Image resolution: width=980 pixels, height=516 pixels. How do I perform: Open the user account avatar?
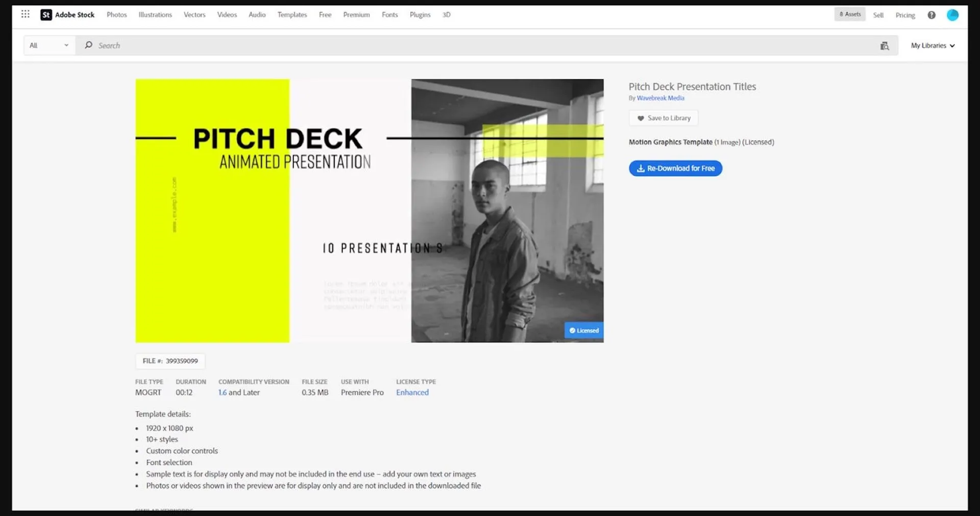point(952,15)
